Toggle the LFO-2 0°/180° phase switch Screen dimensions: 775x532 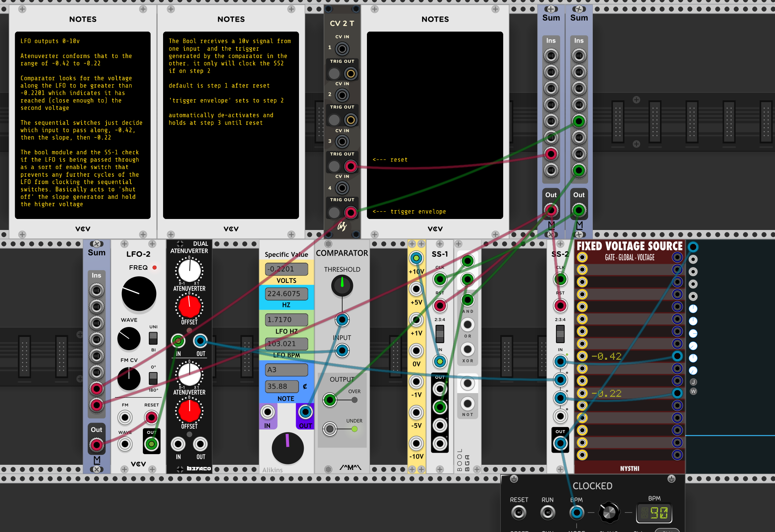[x=153, y=378]
